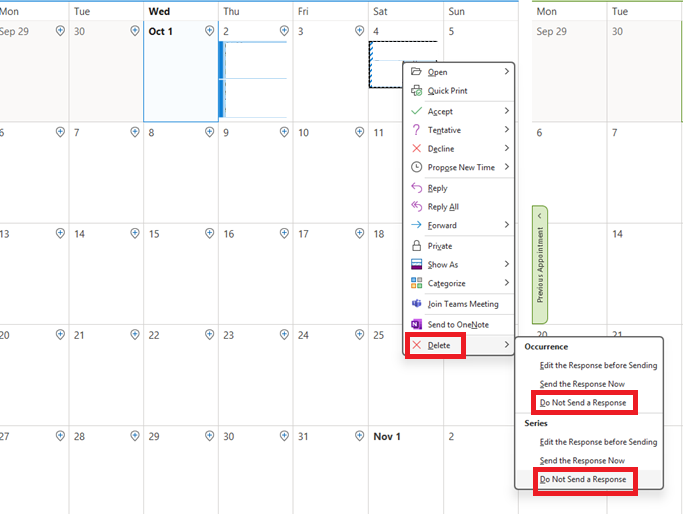Click the OneNote logo icon
683x514 pixels.
(x=416, y=324)
